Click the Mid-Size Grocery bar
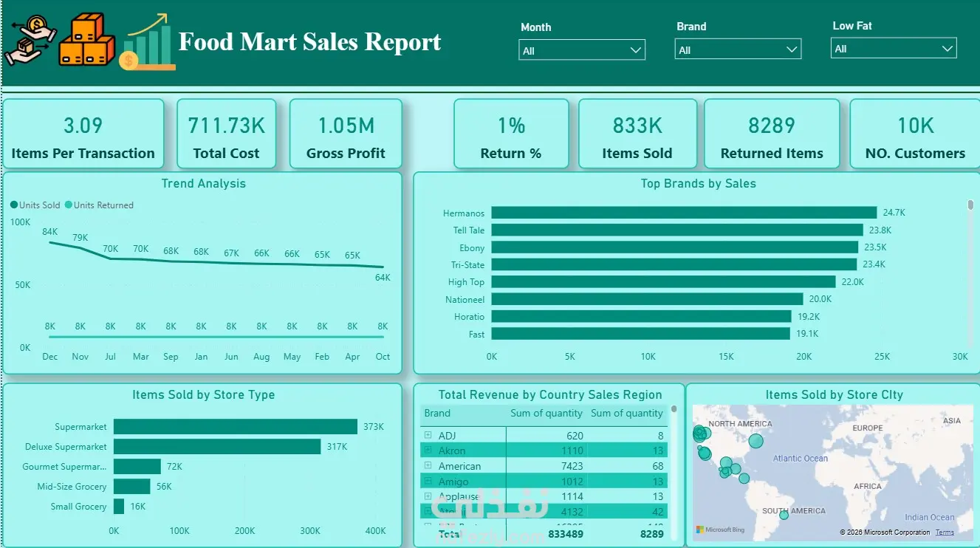The width and height of the screenshot is (980, 548). pos(132,487)
